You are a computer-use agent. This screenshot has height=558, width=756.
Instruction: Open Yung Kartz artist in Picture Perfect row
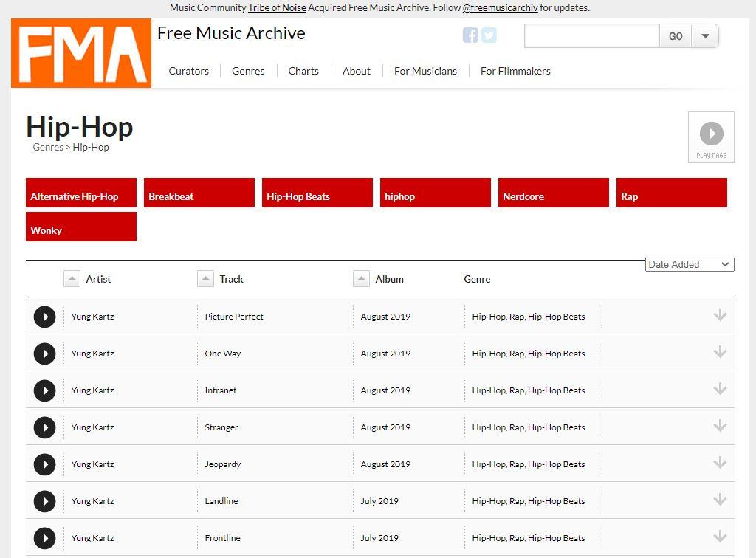[x=92, y=317]
